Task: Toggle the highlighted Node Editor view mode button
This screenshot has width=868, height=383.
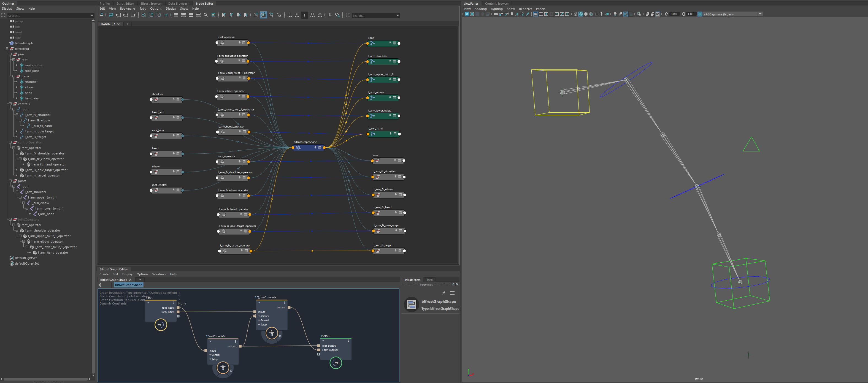Action: [x=263, y=15]
